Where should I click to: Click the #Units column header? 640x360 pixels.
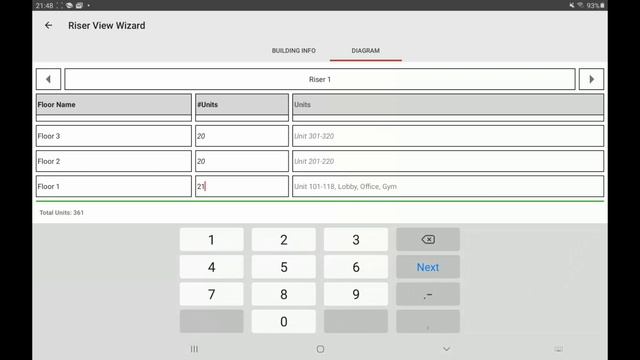[242, 105]
